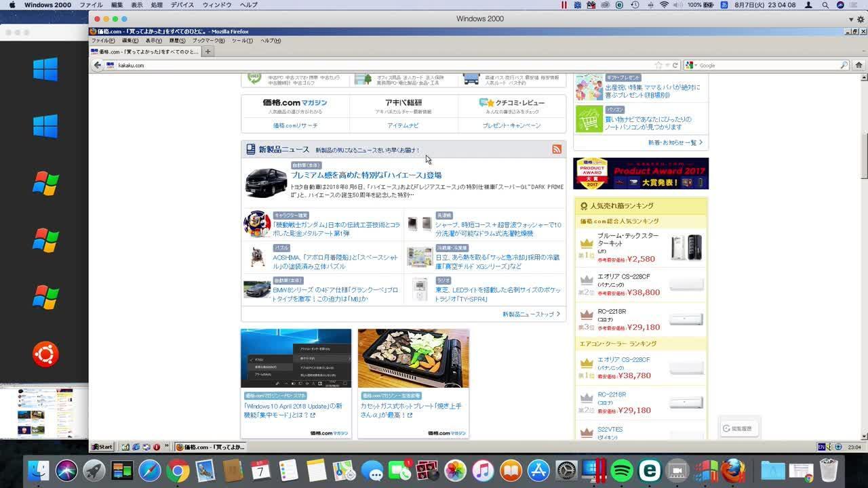This screenshot has width=868, height=488.
Task: Select the 価格.com browser tab
Action: [x=145, y=52]
